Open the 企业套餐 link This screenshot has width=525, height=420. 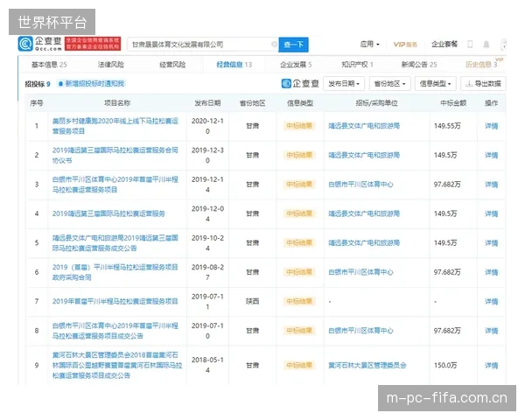click(x=444, y=45)
